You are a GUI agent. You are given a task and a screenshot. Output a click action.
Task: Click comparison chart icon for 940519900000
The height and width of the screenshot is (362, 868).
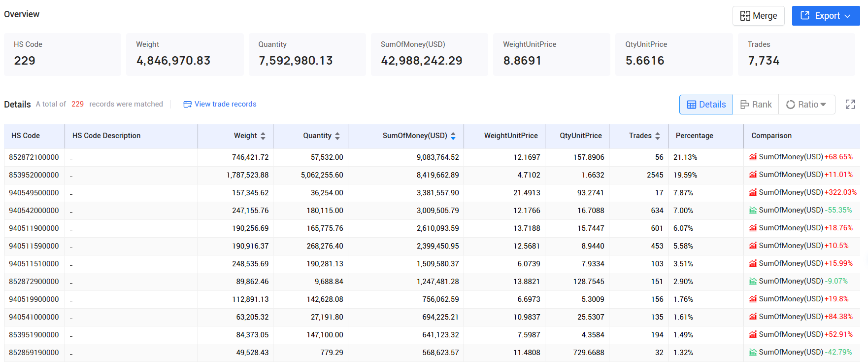(753, 299)
